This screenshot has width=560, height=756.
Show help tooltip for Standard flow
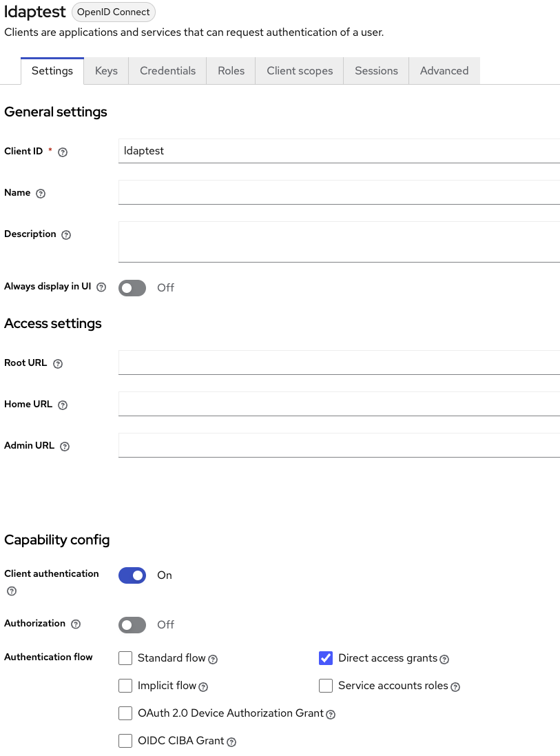pyautogui.click(x=213, y=660)
